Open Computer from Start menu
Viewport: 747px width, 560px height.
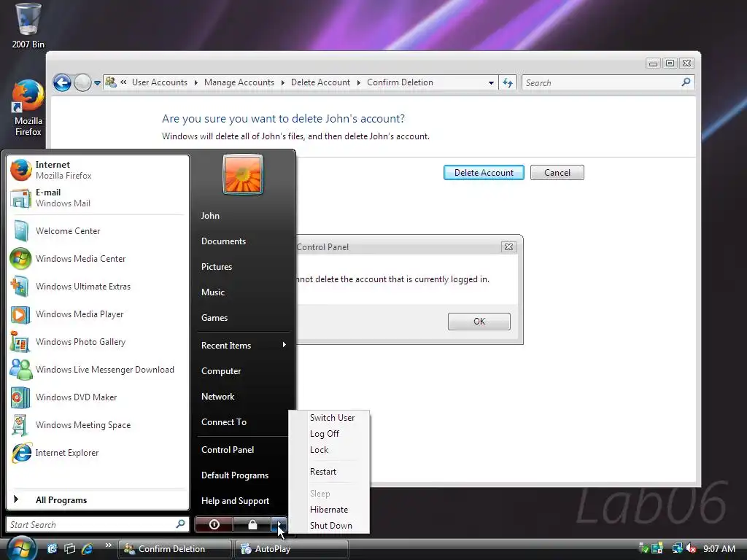click(x=244, y=371)
